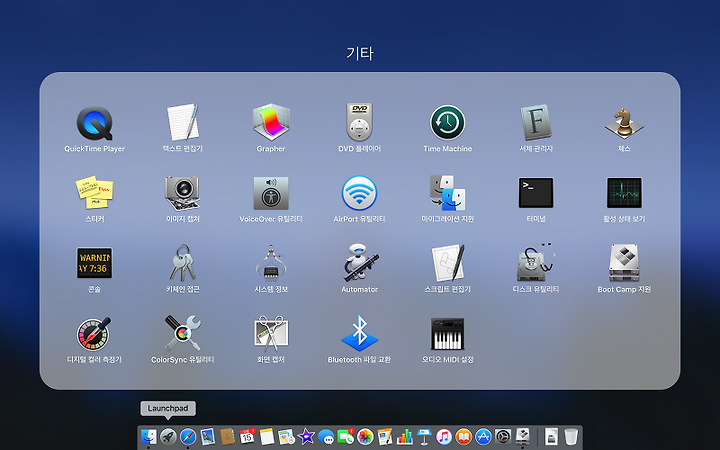
Task: Open 서체 관리자 (Font Book) app
Action: 536,122
